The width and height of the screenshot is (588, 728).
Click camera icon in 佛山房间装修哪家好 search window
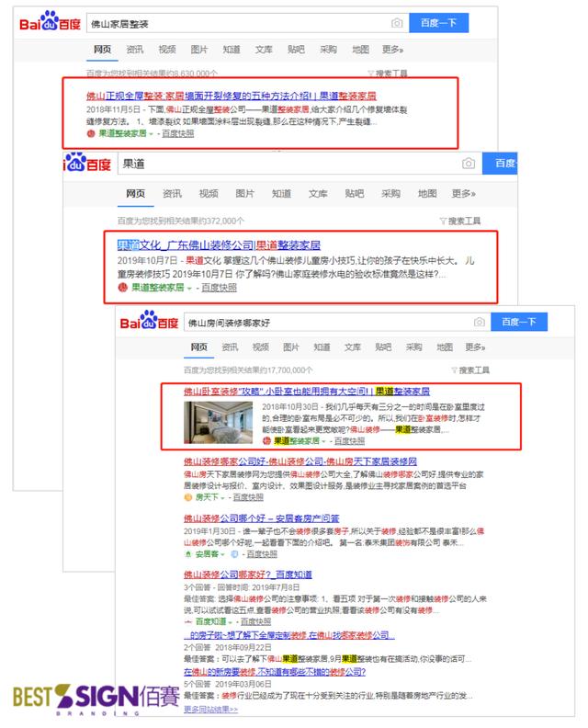480,322
